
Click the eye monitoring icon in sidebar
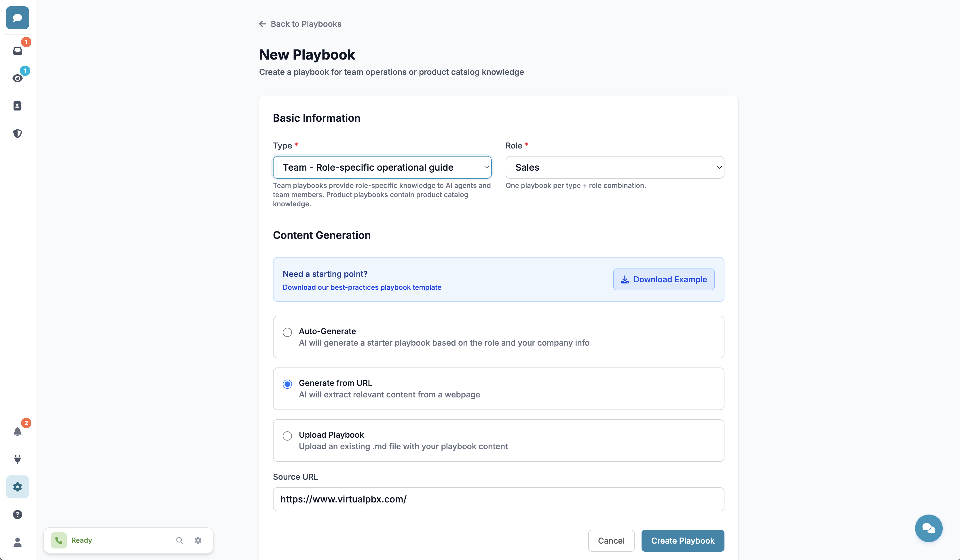tap(18, 79)
